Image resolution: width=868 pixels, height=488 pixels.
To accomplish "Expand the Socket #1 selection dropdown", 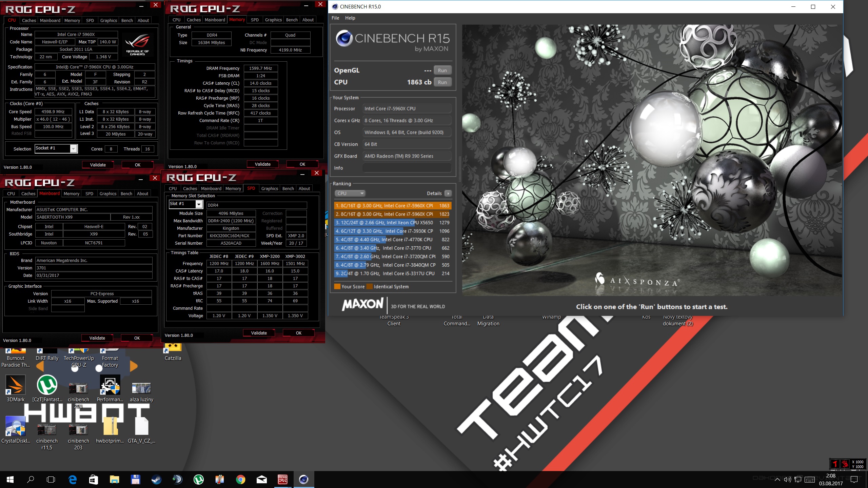I will coord(74,149).
